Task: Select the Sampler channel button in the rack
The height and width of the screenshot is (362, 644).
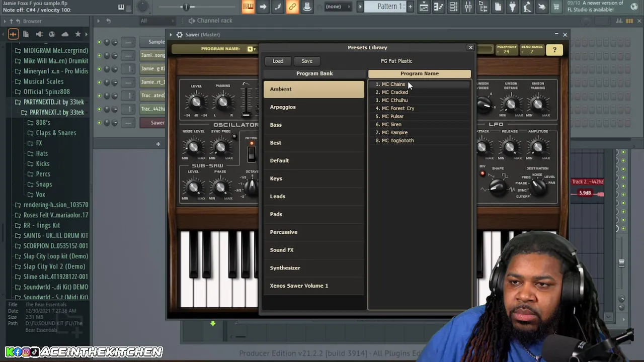Action: point(152,42)
